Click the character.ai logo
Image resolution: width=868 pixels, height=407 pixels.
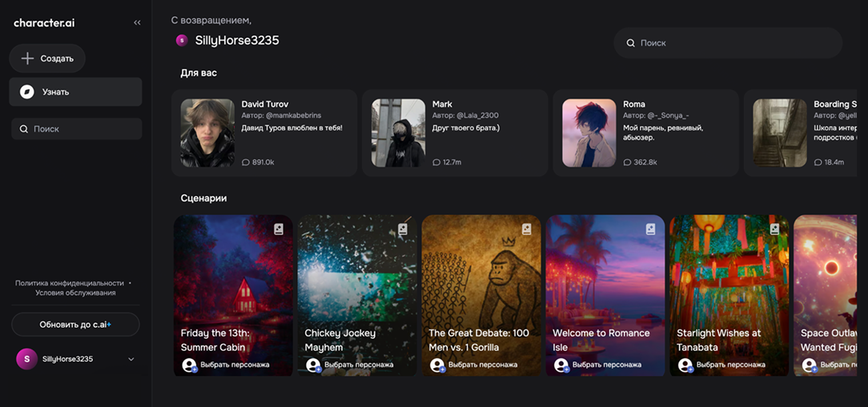click(44, 23)
